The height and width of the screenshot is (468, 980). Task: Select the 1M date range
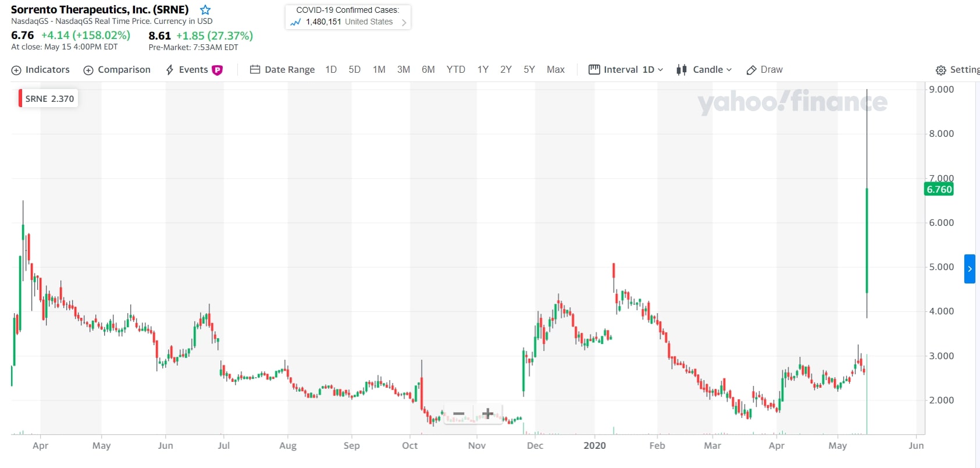coord(379,70)
